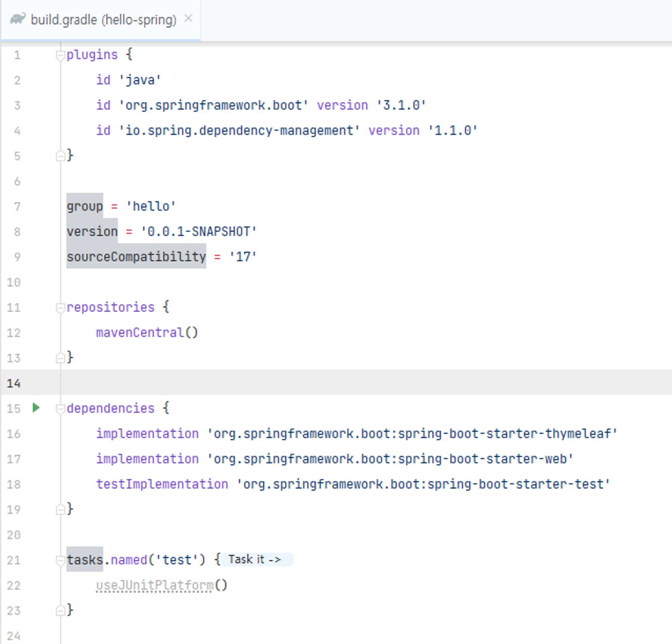The width and height of the screenshot is (672, 644).
Task: Click the 'Task it ->' inlay hint
Action: [255, 559]
